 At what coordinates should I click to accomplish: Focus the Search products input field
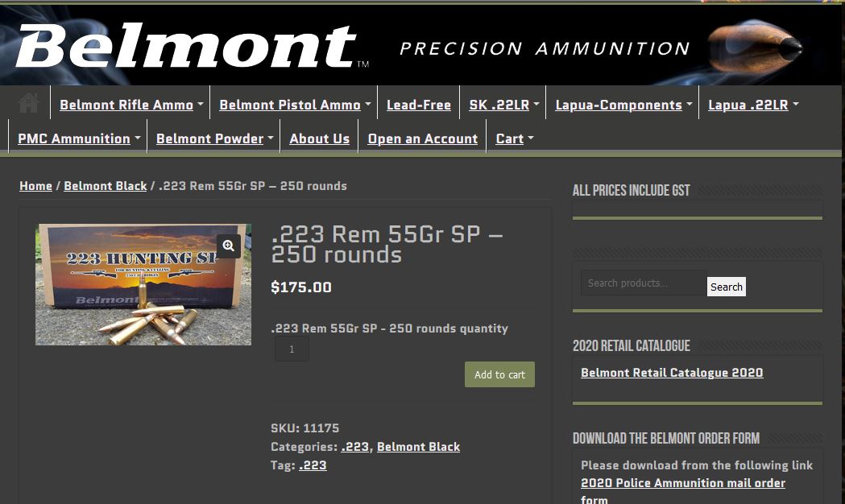point(644,283)
